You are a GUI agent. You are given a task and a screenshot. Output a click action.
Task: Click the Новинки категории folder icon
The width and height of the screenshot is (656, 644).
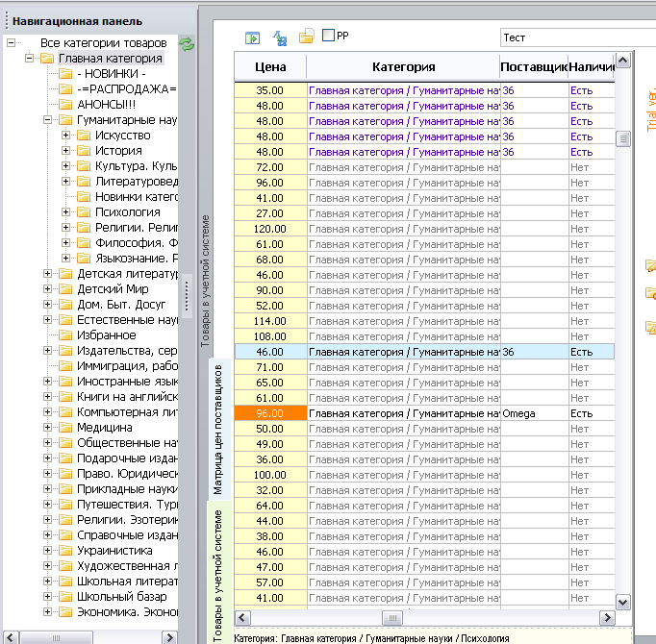[84, 196]
